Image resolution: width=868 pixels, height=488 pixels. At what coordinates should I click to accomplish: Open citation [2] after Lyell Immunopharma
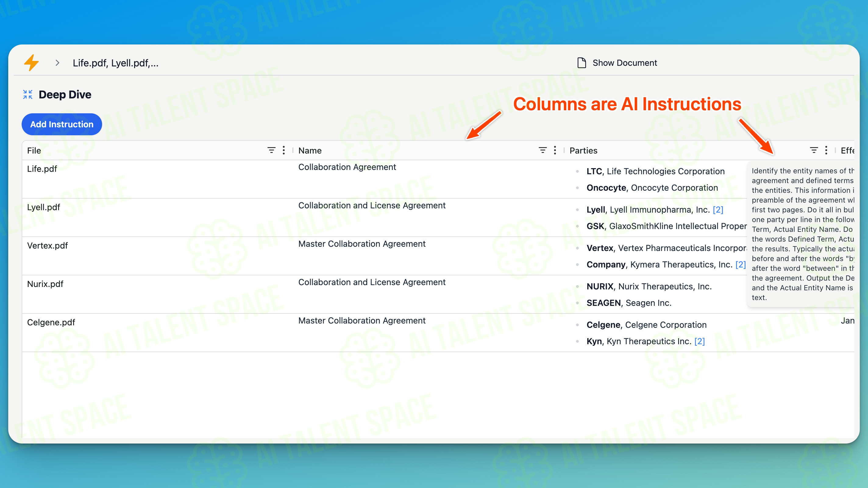pyautogui.click(x=718, y=210)
